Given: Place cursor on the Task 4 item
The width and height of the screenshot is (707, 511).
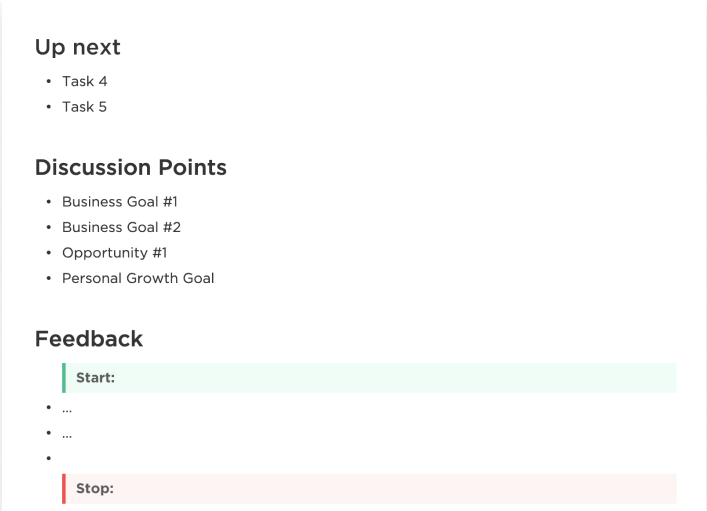Looking at the screenshot, I should [x=84, y=81].
